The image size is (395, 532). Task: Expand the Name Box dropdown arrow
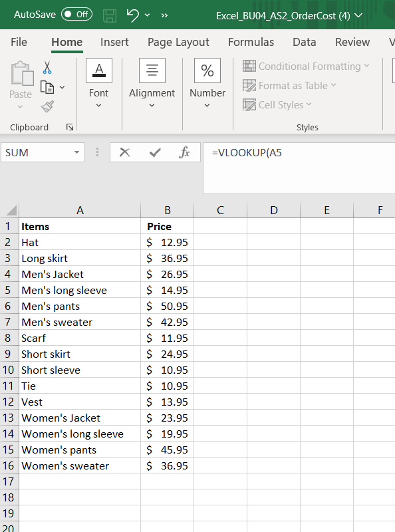coord(76,152)
